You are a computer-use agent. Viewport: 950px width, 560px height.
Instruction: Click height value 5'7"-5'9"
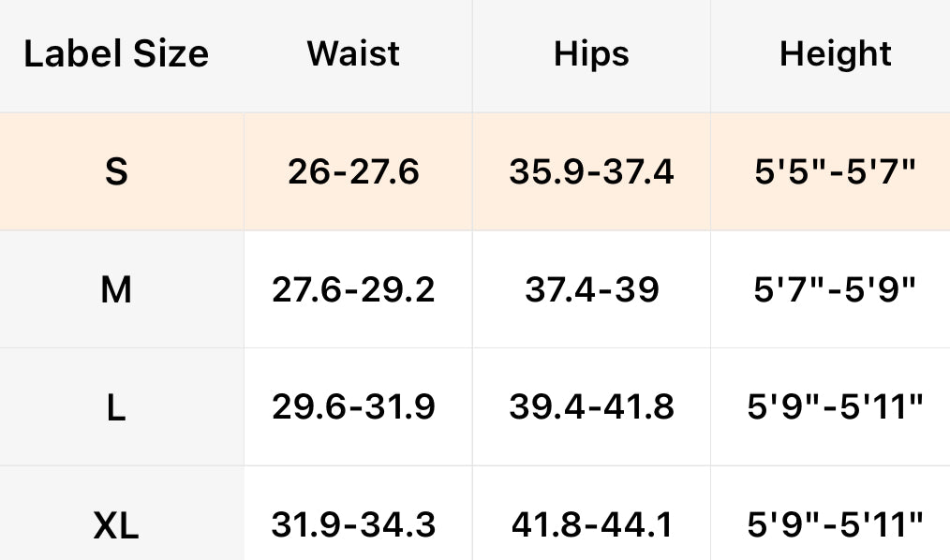[x=836, y=290]
